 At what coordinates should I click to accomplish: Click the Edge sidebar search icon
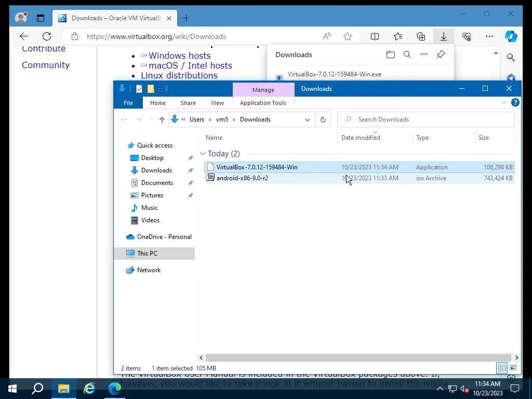(511, 57)
